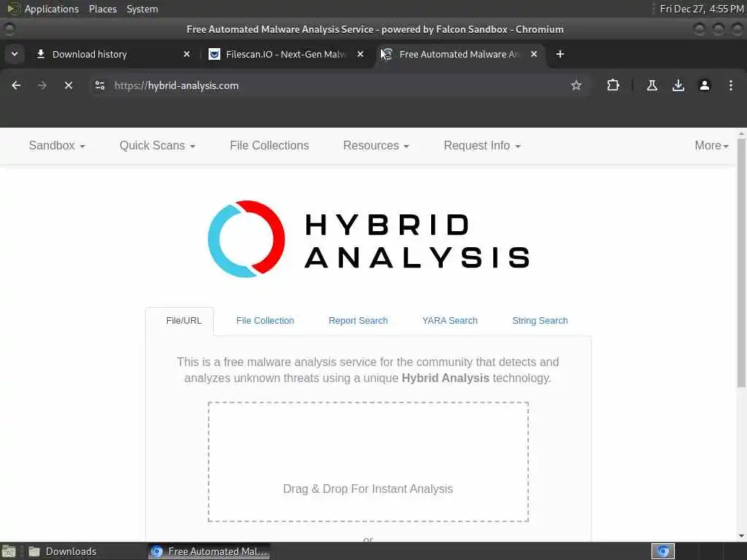747x560 pixels.
Task: Switch to Download history tab
Action: pyautogui.click(x=113, y=54)
